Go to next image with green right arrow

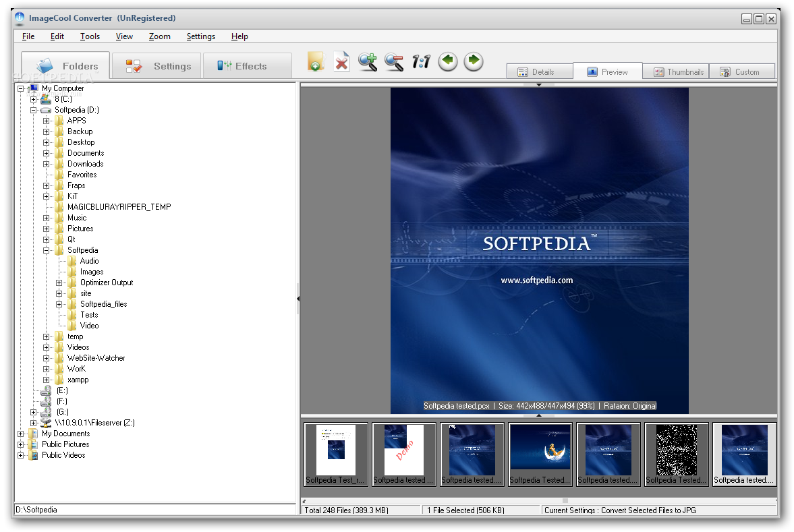pyautogui.click(x=474, y=61)
